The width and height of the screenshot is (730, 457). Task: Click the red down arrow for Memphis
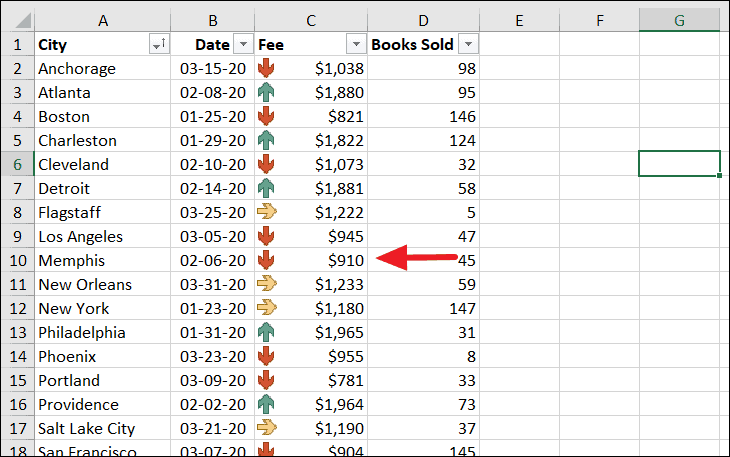(266, 261)
